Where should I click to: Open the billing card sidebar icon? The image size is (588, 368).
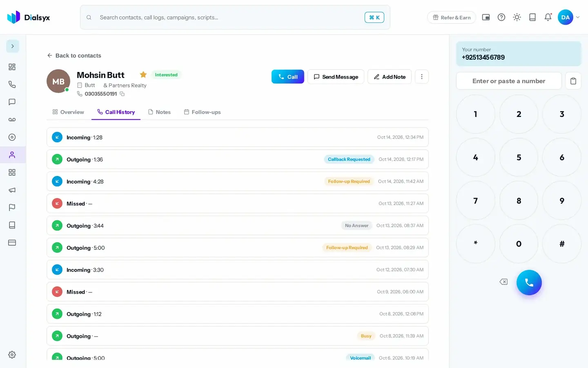(12, 243)
